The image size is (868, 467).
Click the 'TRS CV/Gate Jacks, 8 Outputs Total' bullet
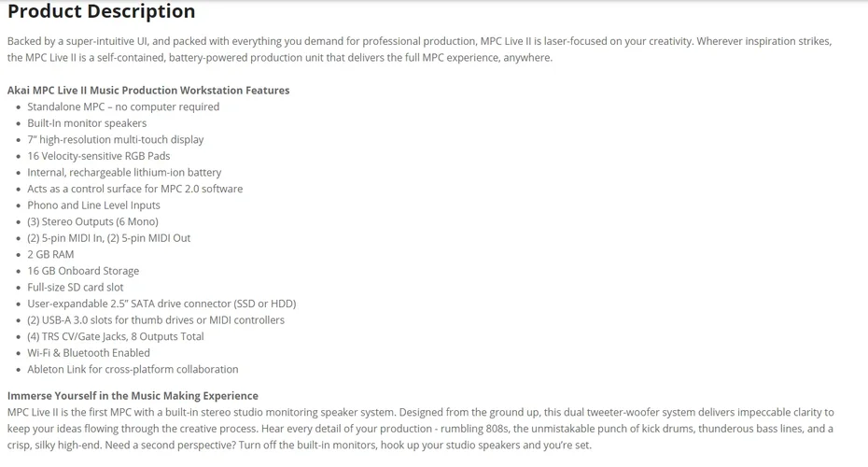click(115, 336)
